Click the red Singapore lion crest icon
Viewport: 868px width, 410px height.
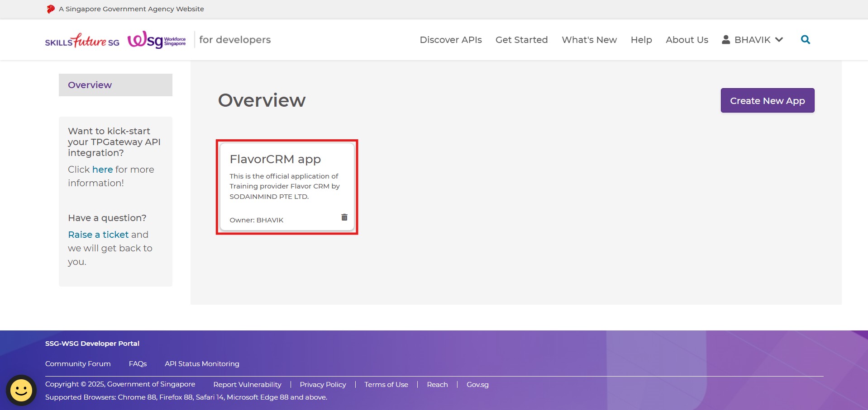click(51, 9)
